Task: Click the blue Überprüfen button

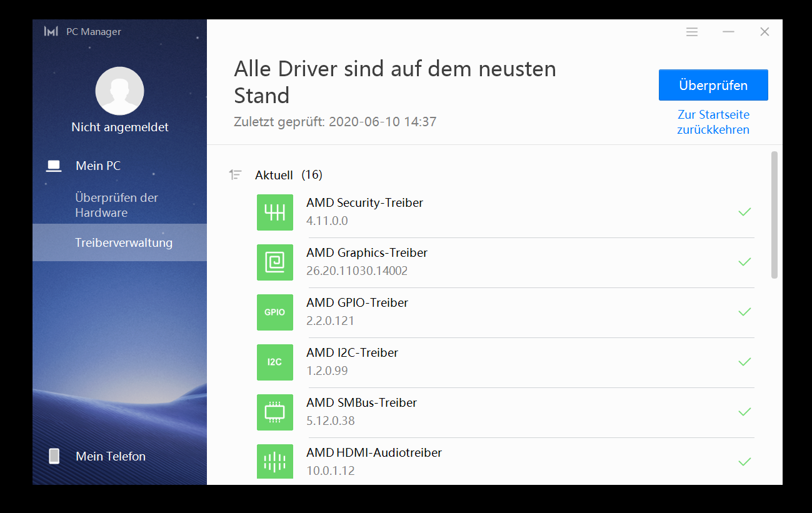Action: pos(713,85)
